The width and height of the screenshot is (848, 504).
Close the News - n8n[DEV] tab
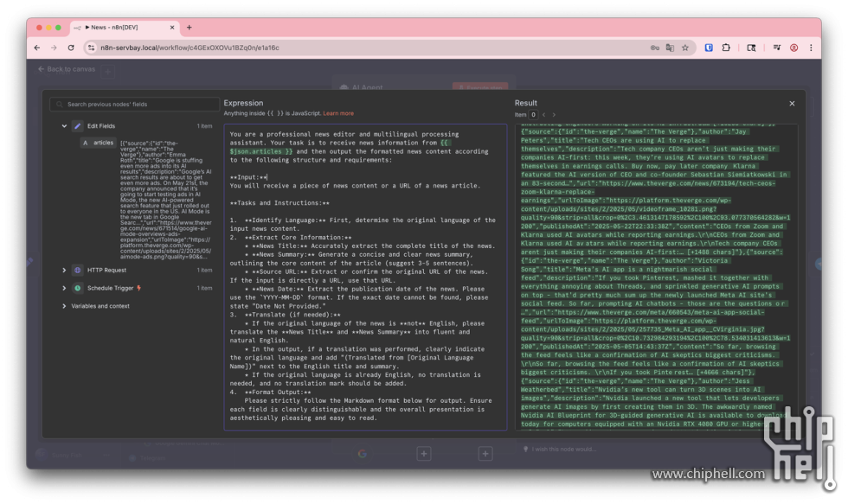click(172, 27)
